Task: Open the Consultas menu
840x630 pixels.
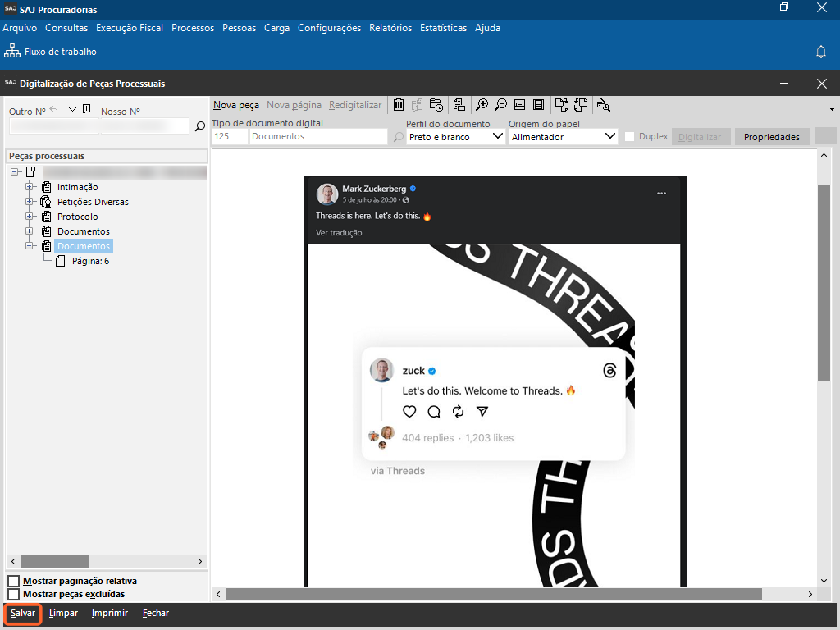Action: pos(66,28)
